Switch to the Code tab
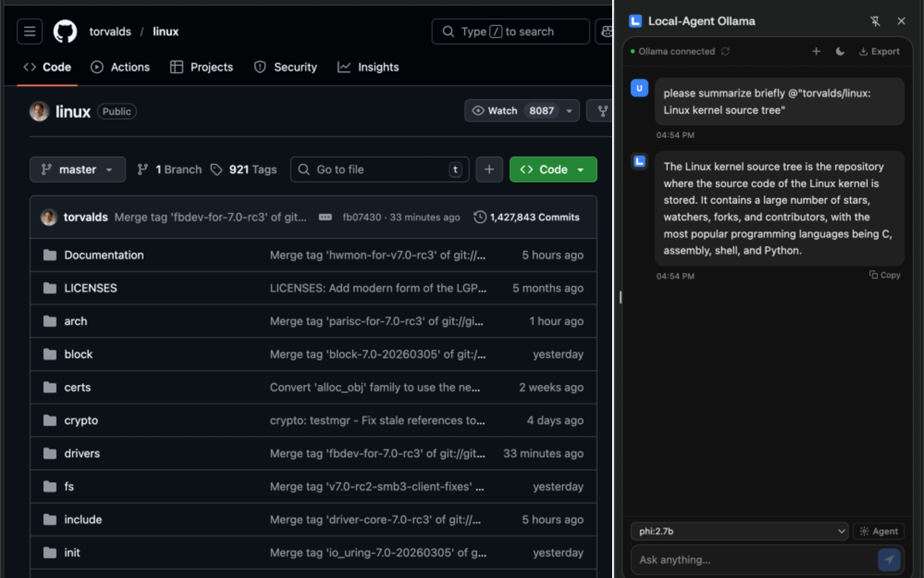This screenshot has height=578, width=924. (47, 67)
